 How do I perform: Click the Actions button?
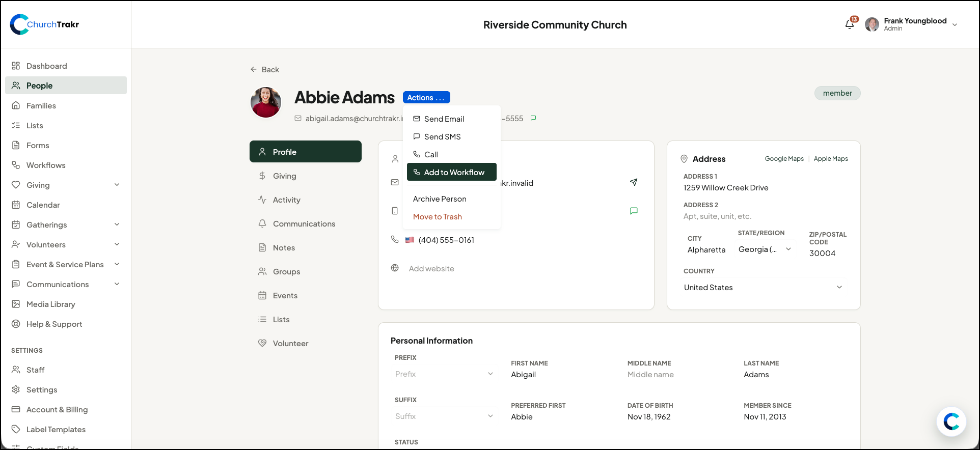point(426,97)
